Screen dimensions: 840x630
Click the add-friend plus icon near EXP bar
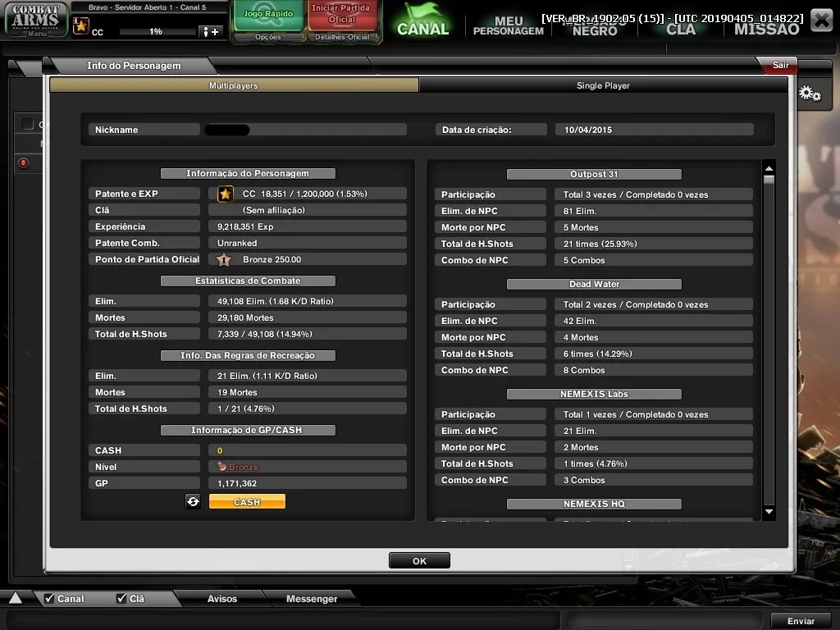209,32
